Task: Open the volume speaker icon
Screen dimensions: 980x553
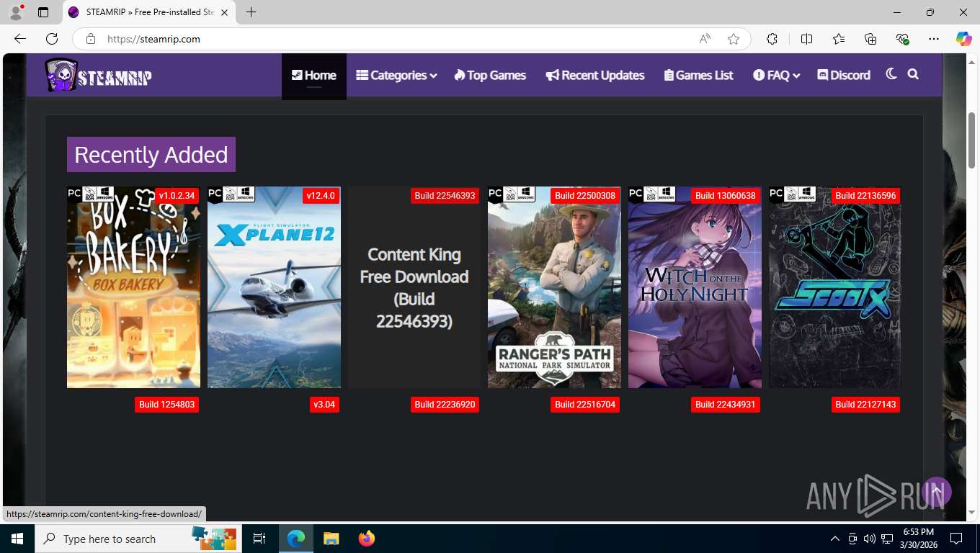Action: pyautogui.click(x=870, y=539)
